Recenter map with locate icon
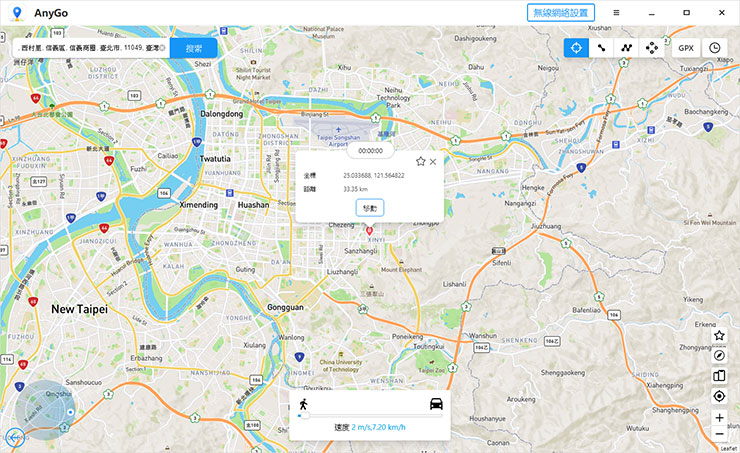The image size is (740, 453). [x=719, y=396]
